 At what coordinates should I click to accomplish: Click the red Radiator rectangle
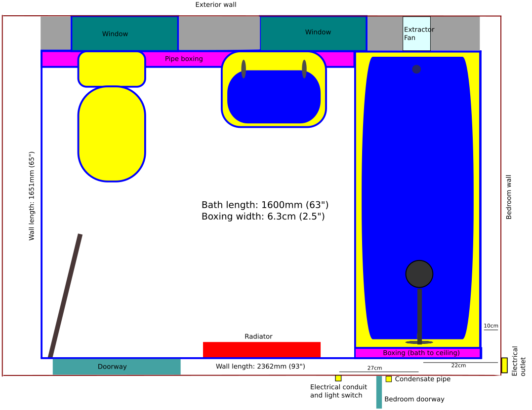tap(261, 349)
